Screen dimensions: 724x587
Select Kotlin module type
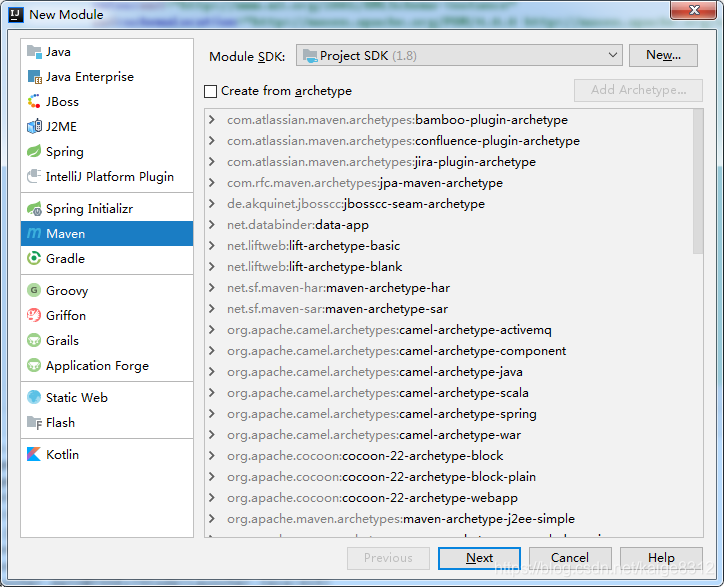[107, 454]
